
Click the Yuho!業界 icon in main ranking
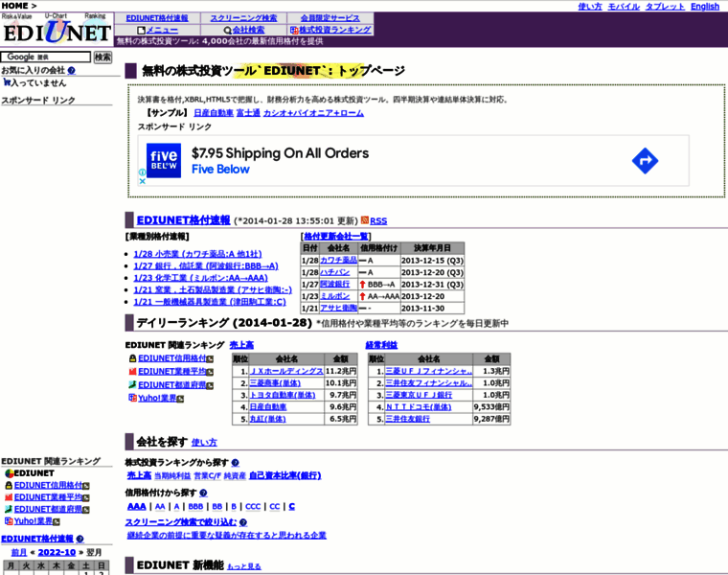tap(132, 398)
